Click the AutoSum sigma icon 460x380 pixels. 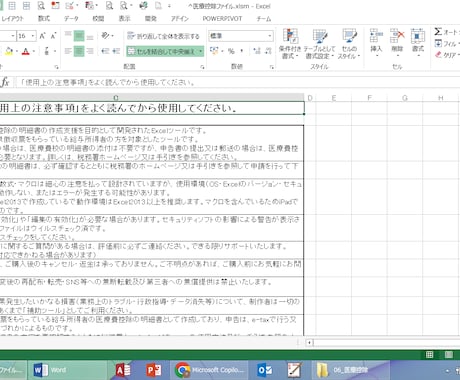(x=438, y=32)
